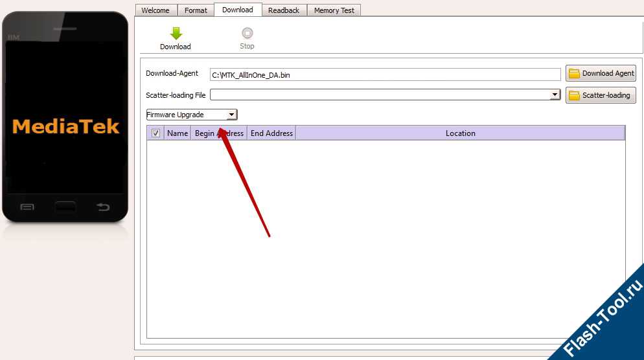Click the Download Agent browse button
The height and width of the screenshot is (360, 644).
[x=601, y=73]
